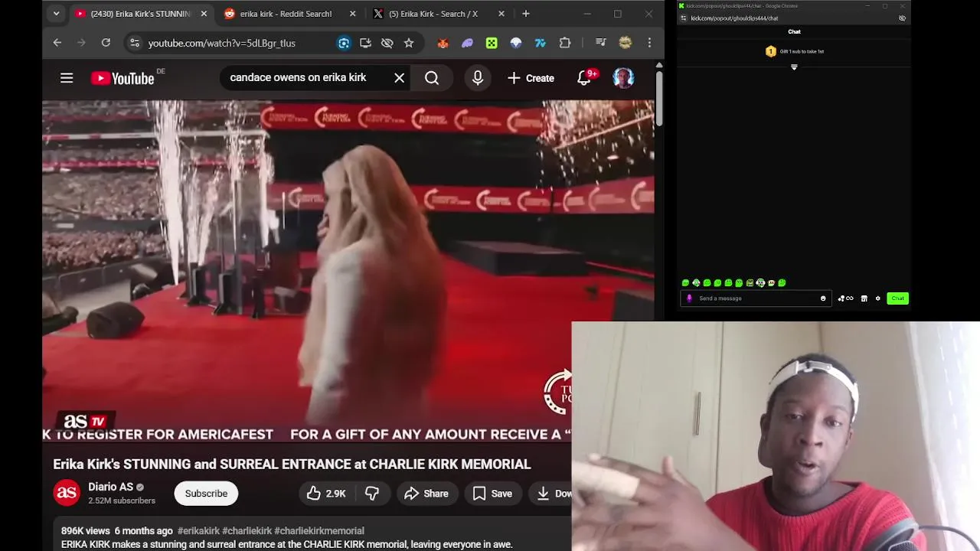This screenshot has width=980, height=551.
Task: Open Chrome extensions puzzle menu
Action: [x=565, y=43]
